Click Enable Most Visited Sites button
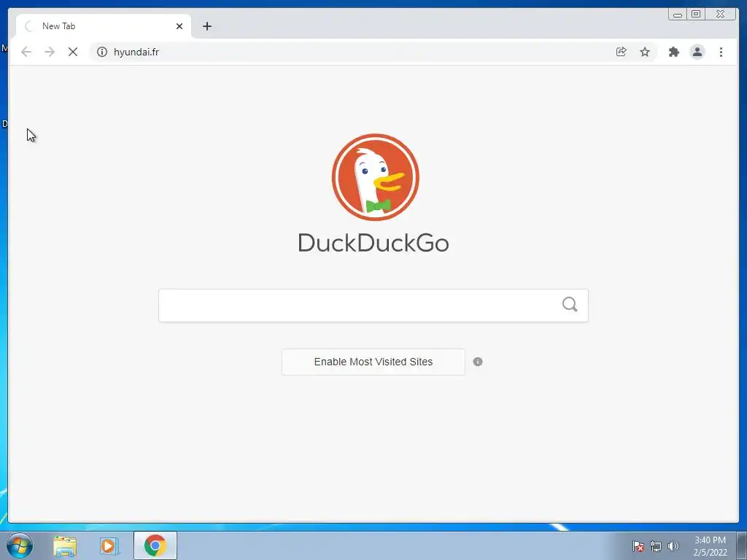The width and height of the screenshot is (747, 560). point(373,362)
